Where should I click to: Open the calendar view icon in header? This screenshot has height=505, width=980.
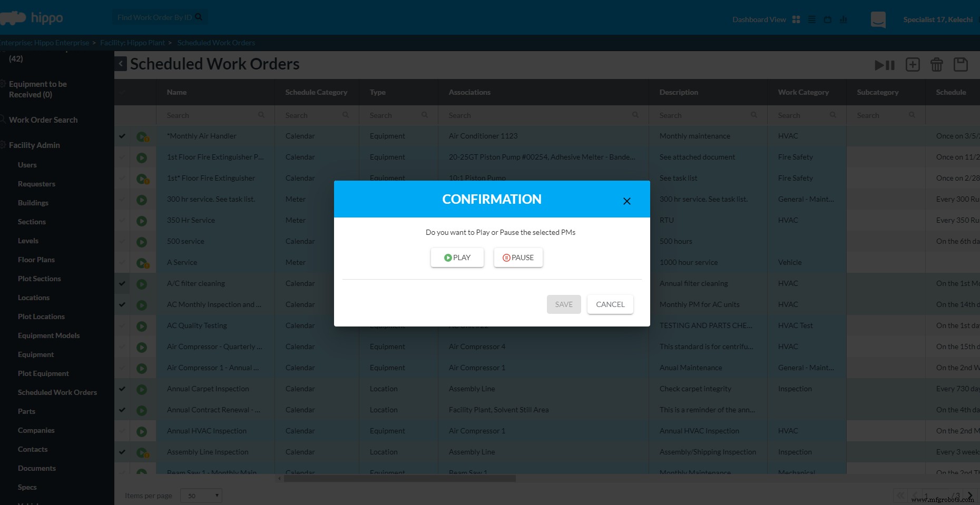(x=827, y=19)
